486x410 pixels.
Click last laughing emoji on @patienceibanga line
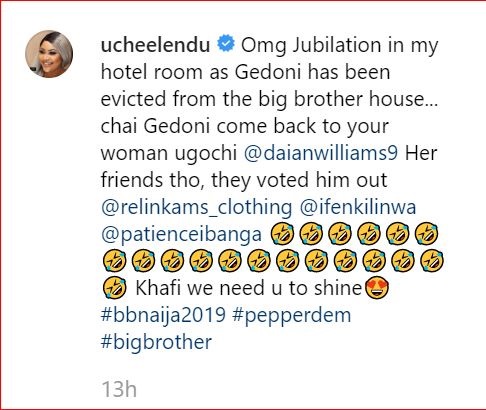point(426,234)
